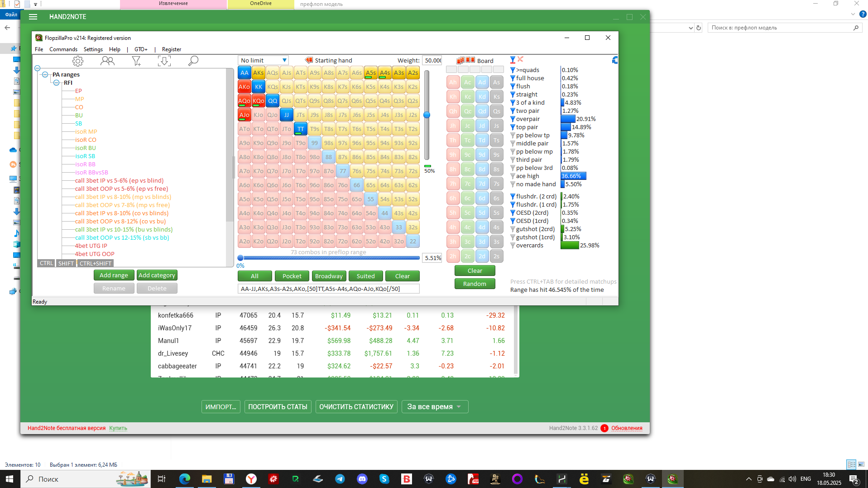Toggle the overpair filter funnel
Image resolution: width=868 pixels, height=488 pixels.
[513, 119]
